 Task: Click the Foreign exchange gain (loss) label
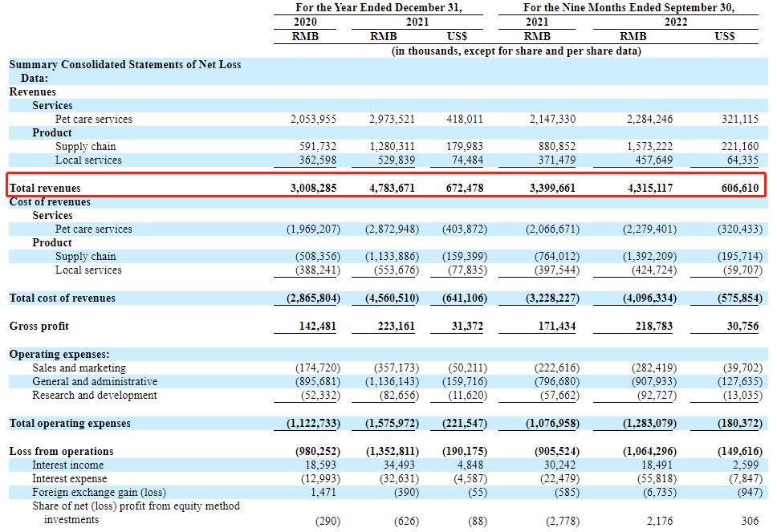[x=99, y=493]
